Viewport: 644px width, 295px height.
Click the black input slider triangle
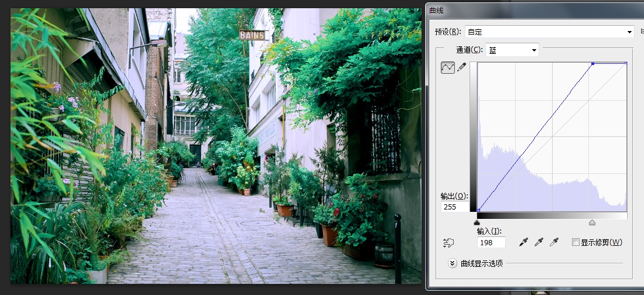[477, 222]
